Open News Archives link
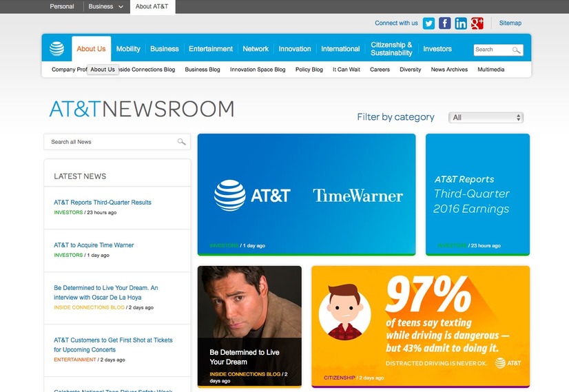The width and height of the screenshot is (569, 392). click(x=449, y=70)
